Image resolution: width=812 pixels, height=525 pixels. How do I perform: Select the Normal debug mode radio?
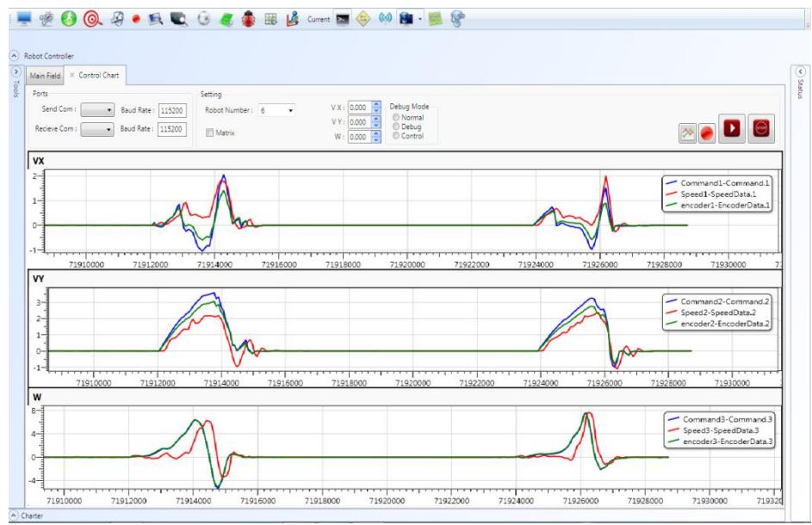pyautogui.click(x=396, y=118)
